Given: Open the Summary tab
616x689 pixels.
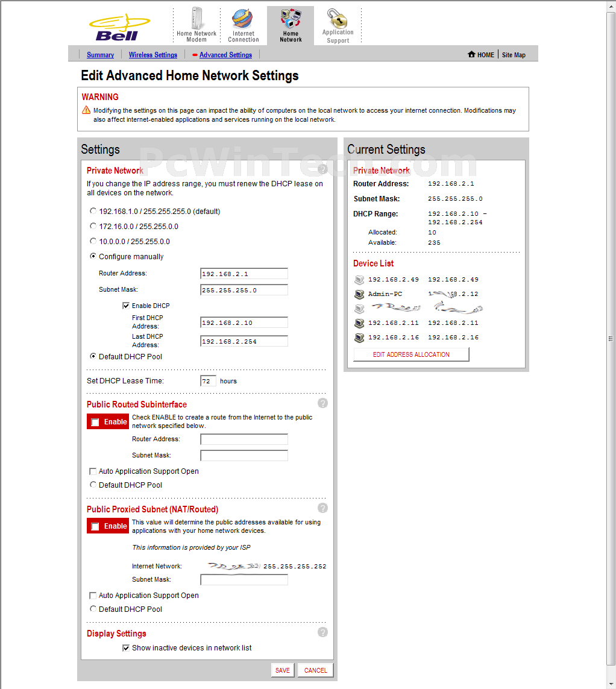Looking at the screenshot, I should pos(100,55).
